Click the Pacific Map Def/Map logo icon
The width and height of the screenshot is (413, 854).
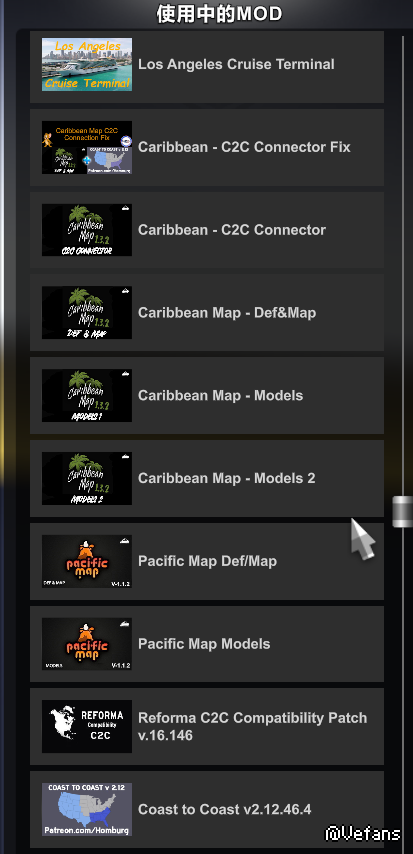tap(87, 561)
